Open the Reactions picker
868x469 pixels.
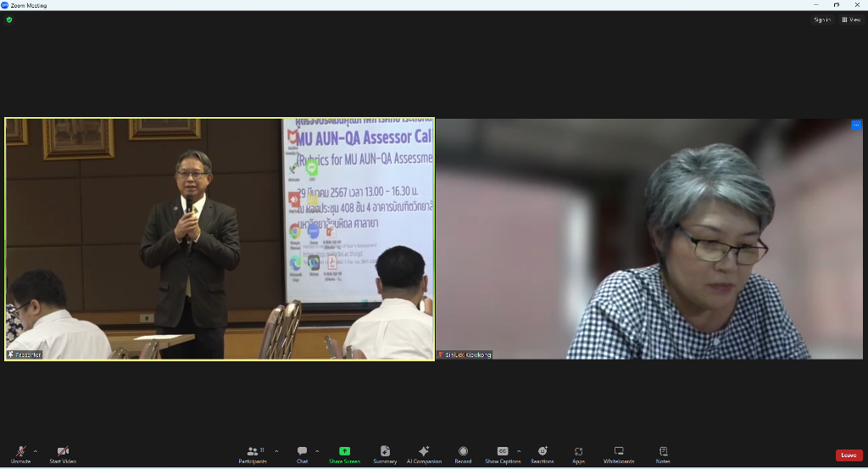point(542,454)
